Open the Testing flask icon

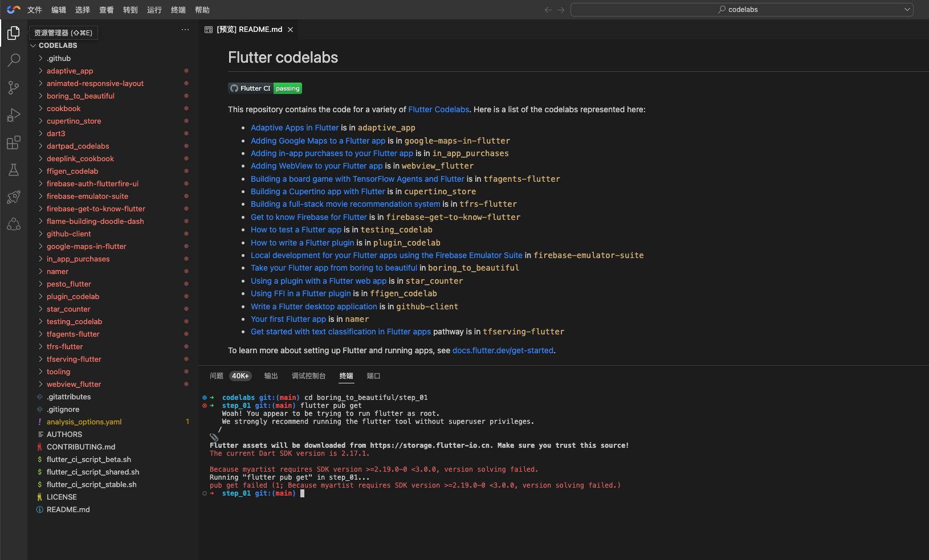coord(14,169)
